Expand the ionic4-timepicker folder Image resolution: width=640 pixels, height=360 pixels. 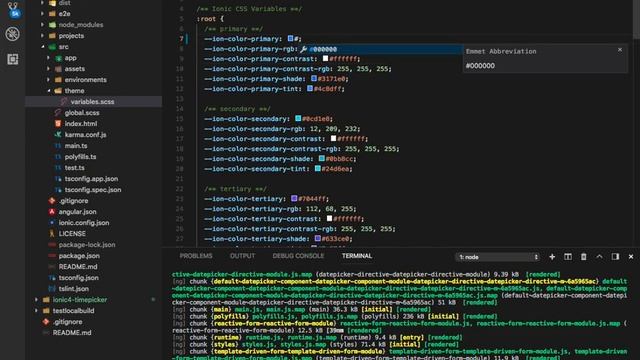[36, 300]
